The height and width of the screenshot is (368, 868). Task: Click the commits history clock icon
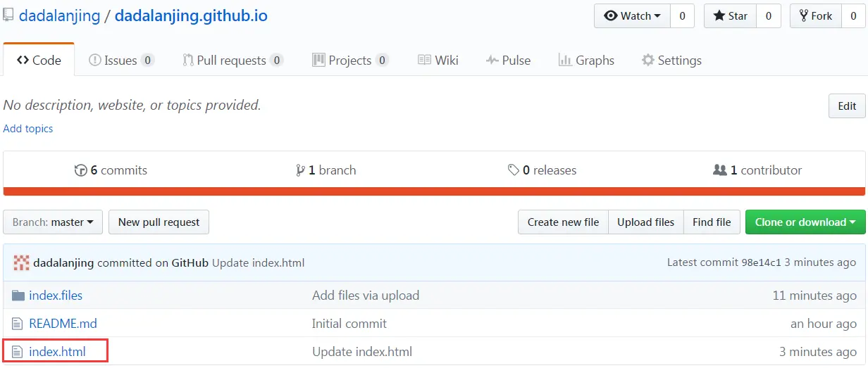coord(81,170)
